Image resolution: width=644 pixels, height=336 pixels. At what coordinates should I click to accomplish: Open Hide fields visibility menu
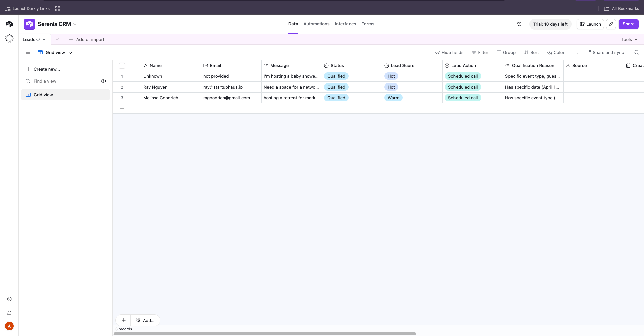pyautogui.click(x=449, y=52)
